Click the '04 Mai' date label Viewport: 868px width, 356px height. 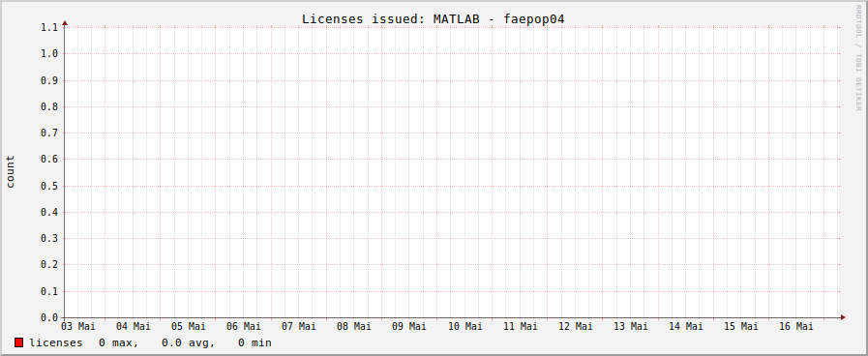click(134, 327)
